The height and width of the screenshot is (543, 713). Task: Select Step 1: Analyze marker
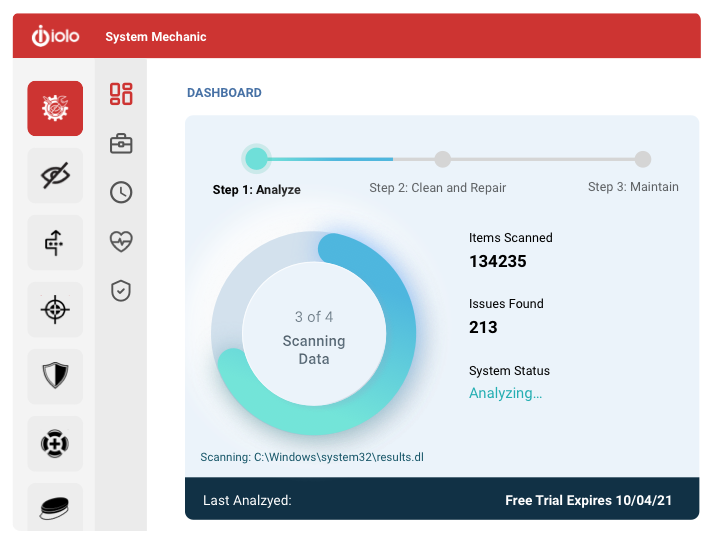pyautogui.click(x=256, y=159)
